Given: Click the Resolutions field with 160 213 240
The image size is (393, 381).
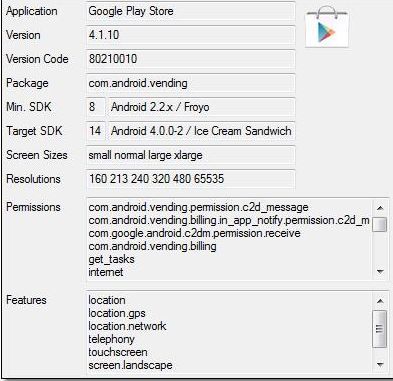Looking at the screenshot, I should tap(190, 179).
